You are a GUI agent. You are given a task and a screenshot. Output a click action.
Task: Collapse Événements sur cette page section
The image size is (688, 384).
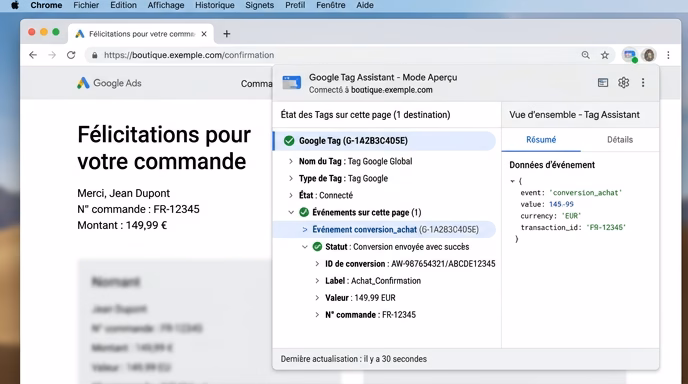(290, 212)
